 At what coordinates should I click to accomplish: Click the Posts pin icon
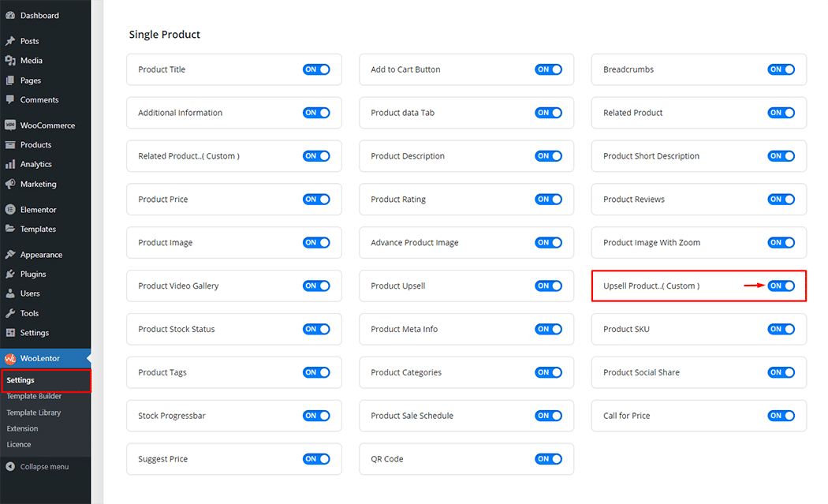pos(10,41)
